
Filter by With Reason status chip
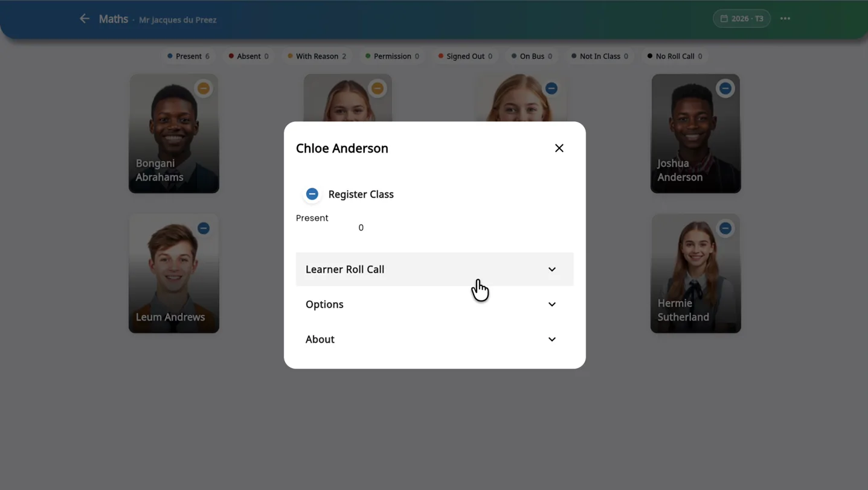click(317, 56)
